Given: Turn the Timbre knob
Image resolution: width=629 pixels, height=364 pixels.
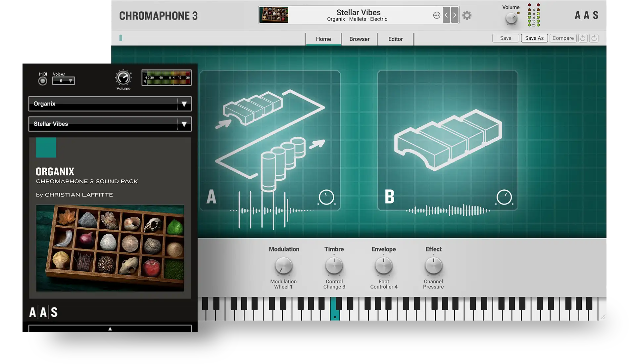Looking at the screenshot, I should (x=334, y=266).
